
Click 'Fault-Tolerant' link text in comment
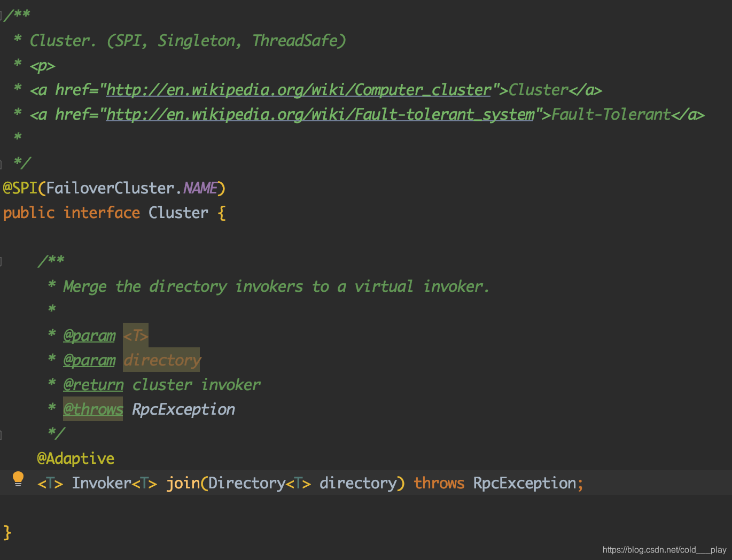[x=611, y=114]
